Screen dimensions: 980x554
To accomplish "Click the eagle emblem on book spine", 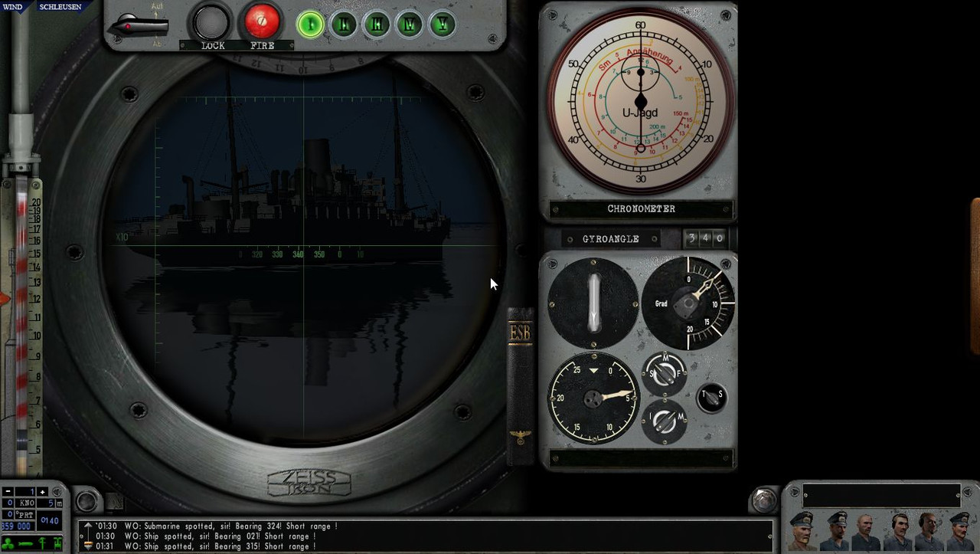I will [x=520, y=438].
